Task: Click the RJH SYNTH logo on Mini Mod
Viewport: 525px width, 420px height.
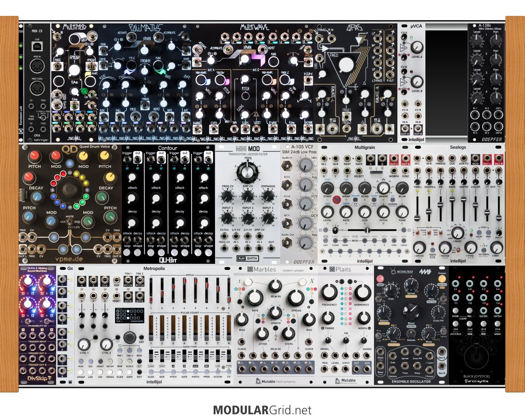Action: 248,259
